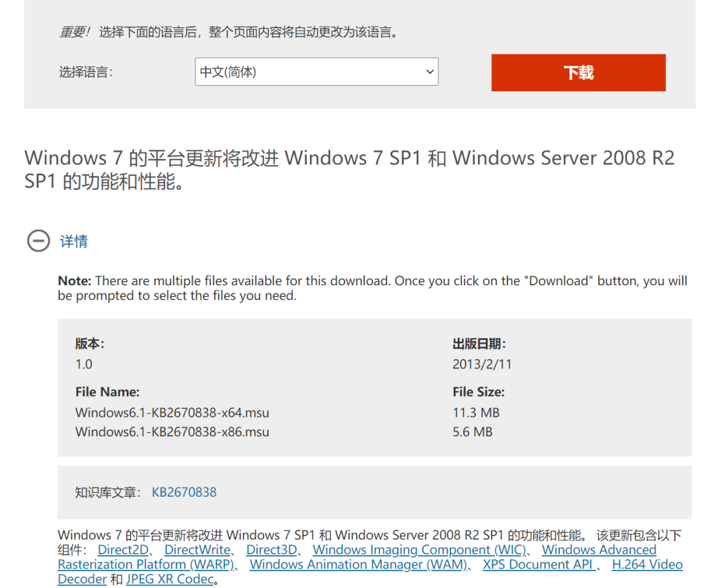725x588 pixels.
Task: Click the release date 2013/2/11
Action: 482,364
